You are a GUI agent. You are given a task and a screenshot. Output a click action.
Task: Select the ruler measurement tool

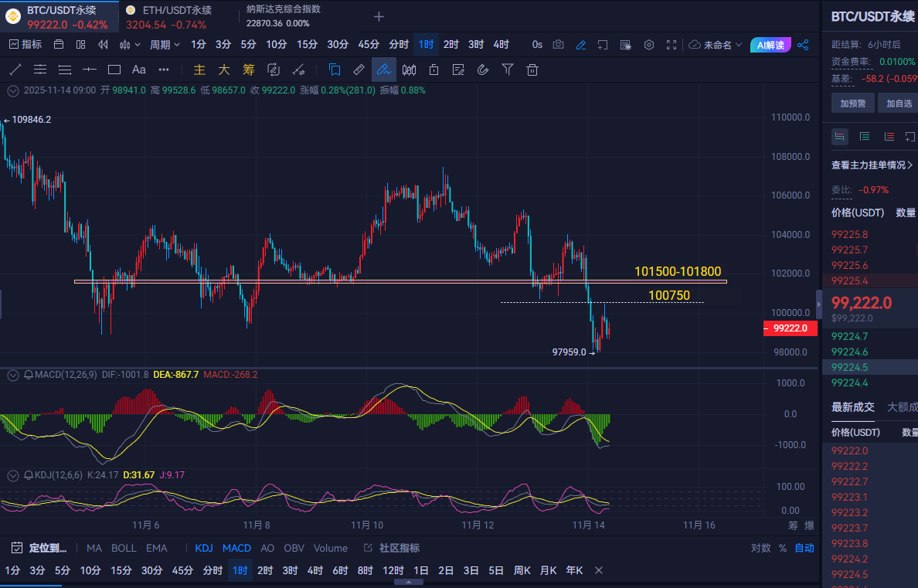pyautogui.click(x=359, y=70)
